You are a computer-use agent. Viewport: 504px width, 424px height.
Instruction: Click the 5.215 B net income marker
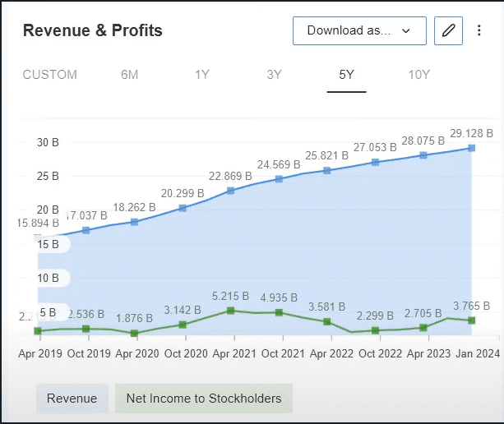pos(231,311)
